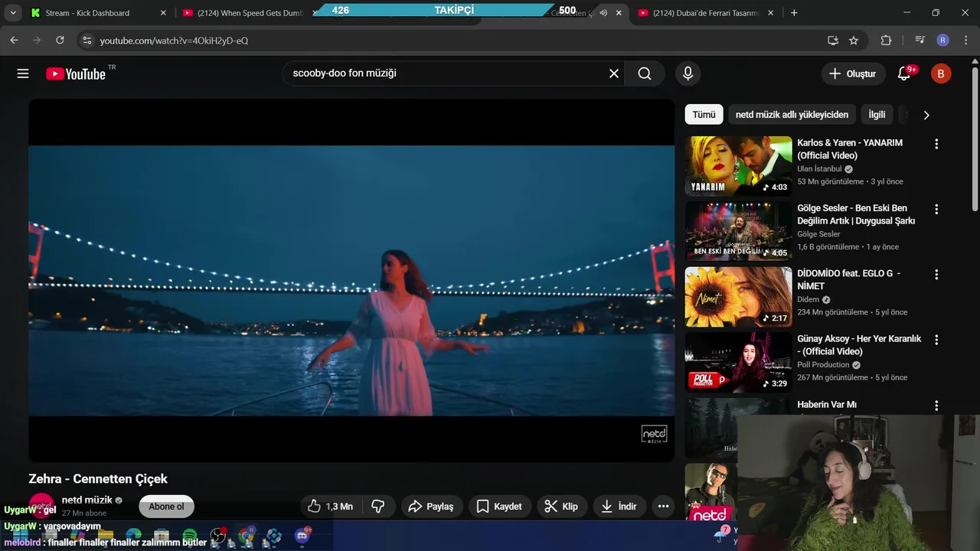Image resolution: width=980 pixels, height=551 pixels.
Task: Run the search with magnifier button
Action: tap(645, 73)
